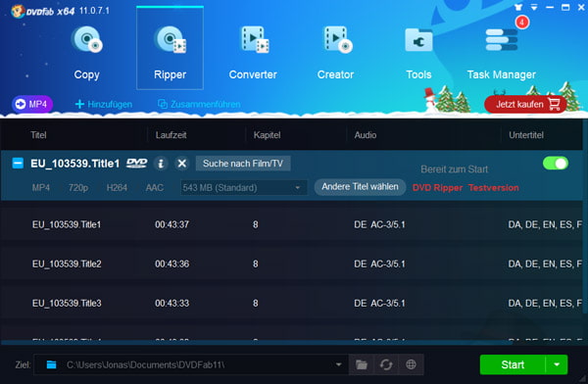The width and height of the screenshot is (588, 384).
Task: Click the green Start button
Action: pos(513,364)
